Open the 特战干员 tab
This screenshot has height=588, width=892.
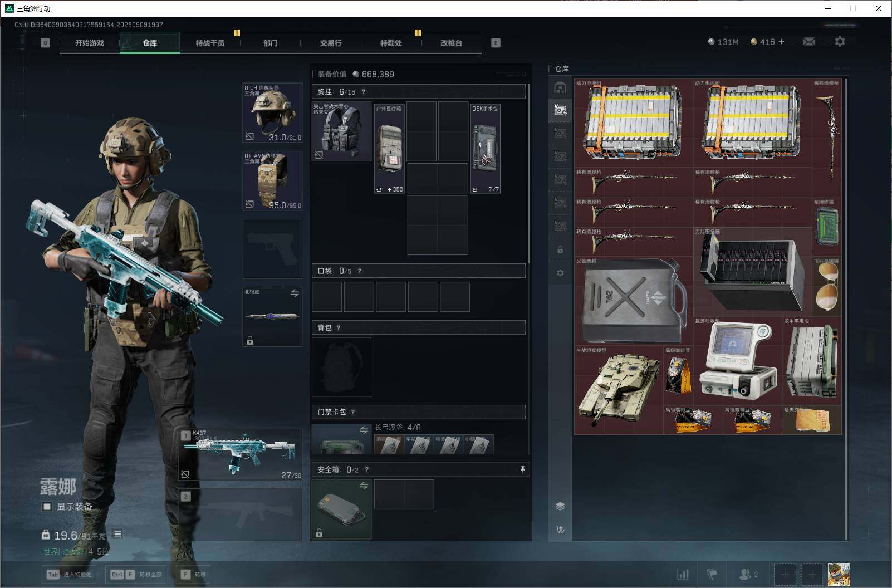point(210,43)
